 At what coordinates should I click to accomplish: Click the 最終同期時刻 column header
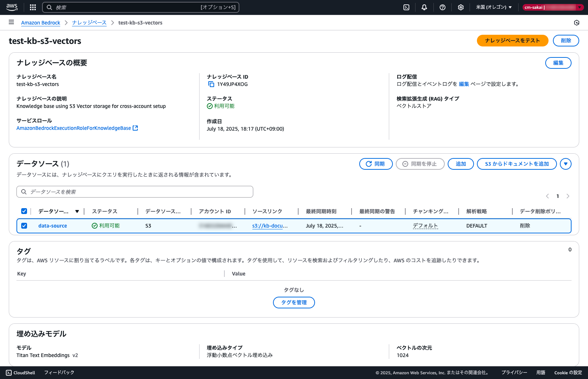click(x=321, y=211)
